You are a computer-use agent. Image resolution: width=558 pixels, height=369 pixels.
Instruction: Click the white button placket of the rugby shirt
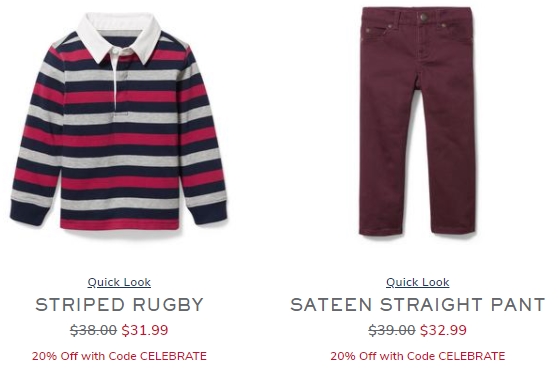117,80
